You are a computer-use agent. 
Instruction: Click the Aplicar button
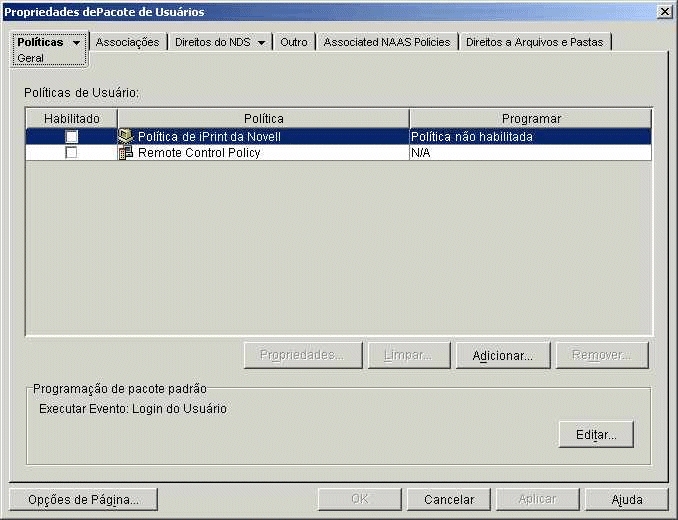537,500
